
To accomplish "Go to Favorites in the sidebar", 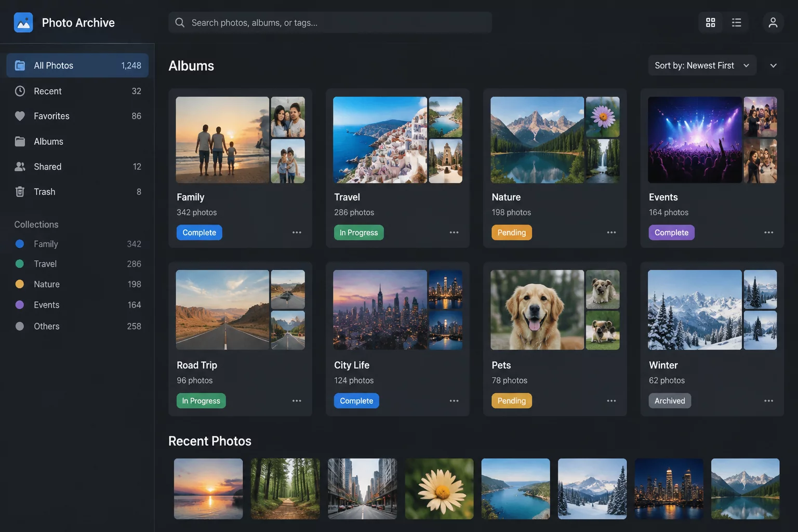I will (77, 116).
